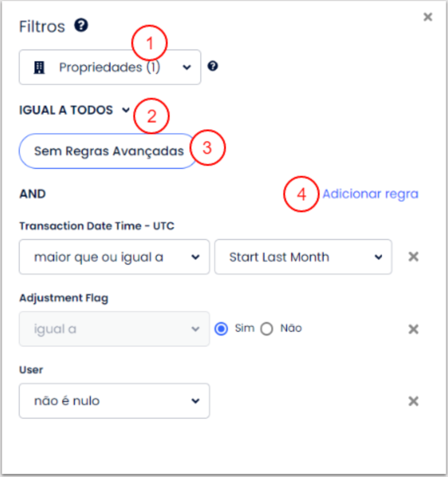Click the AND condition label
Screen dimensions: 448x477
(x=33, y=194)
